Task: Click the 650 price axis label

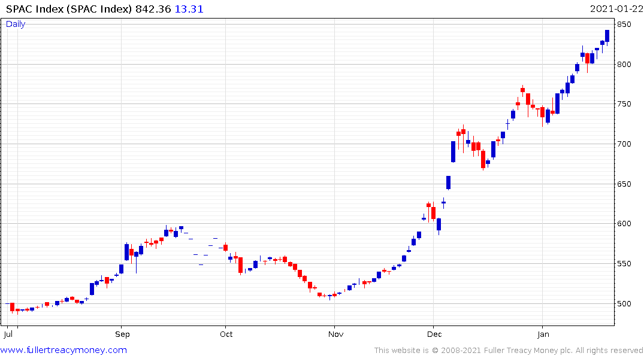Action: [624, 184]
